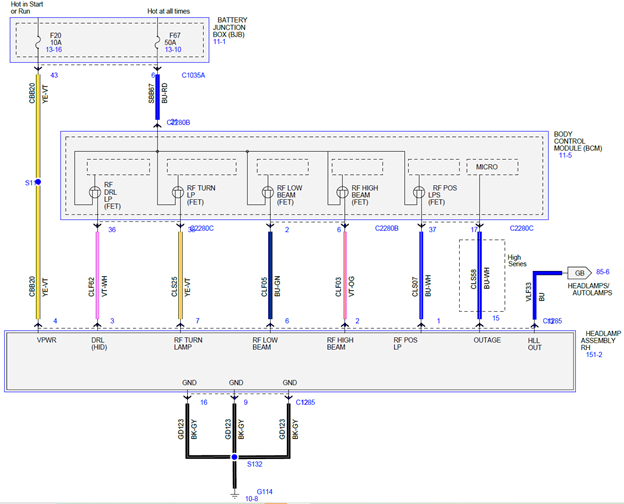Click pin number 37 above CLS07 wire

click(433, 230)
